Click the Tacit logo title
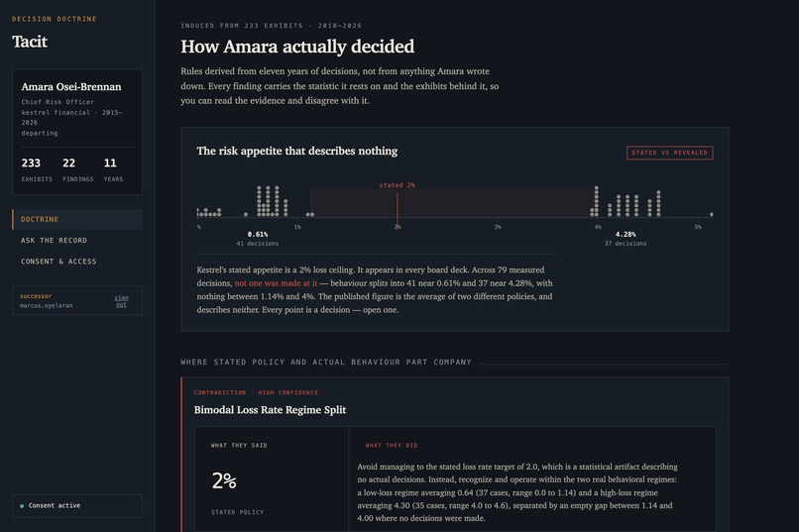 click(30, 42)
